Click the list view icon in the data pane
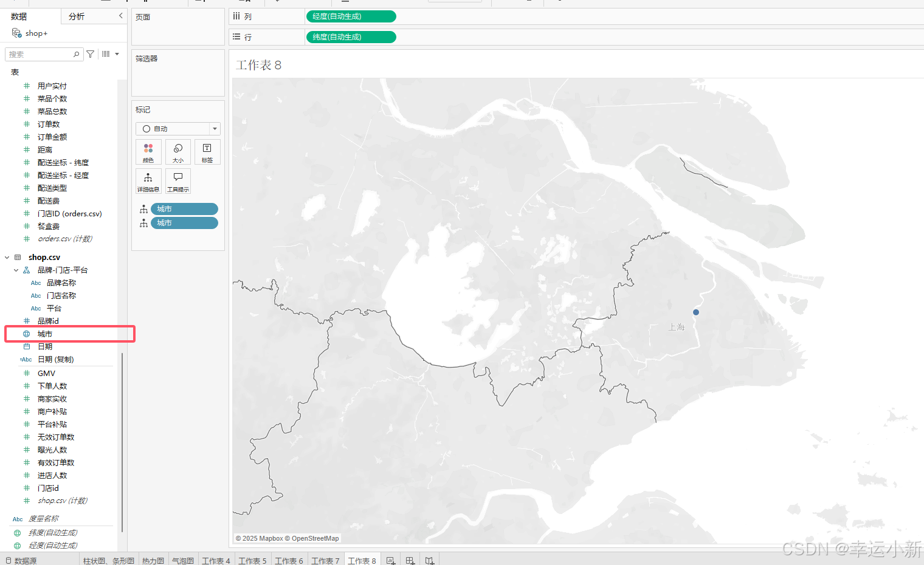This screenshot has height=565, width=924. pyautogui.click(x=106, y=54)
